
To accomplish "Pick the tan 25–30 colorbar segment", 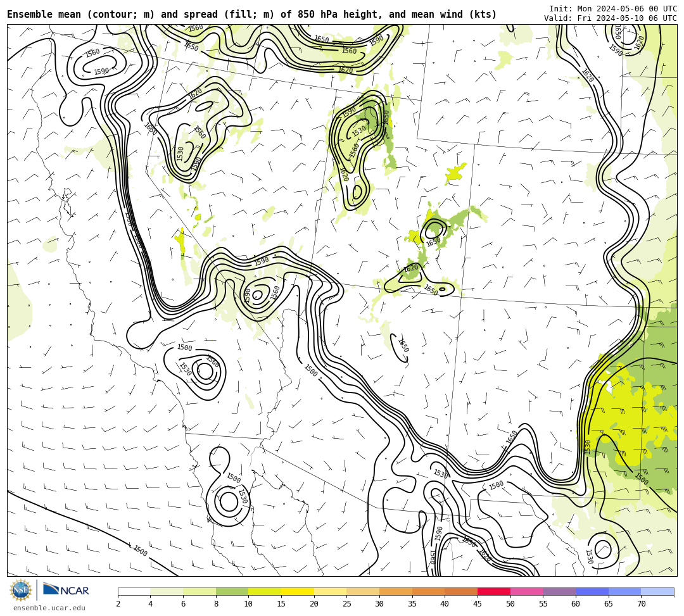I will click(x=363, y=591).
